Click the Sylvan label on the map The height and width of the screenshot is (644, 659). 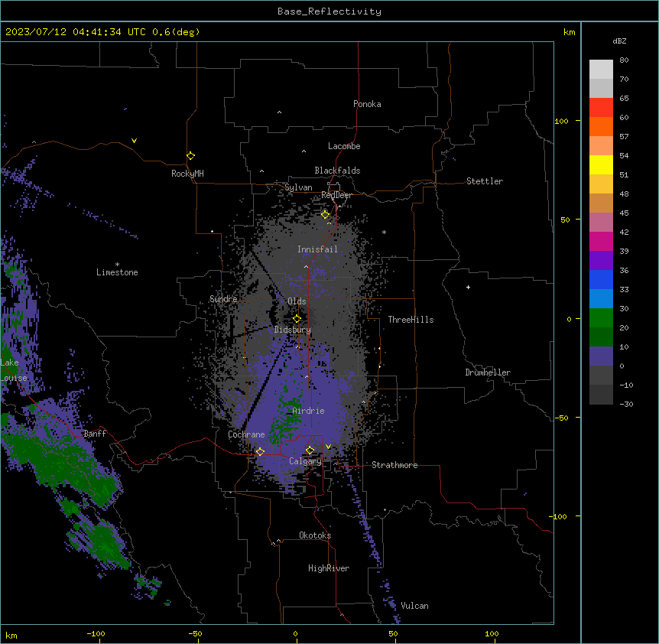click(298, 187)
